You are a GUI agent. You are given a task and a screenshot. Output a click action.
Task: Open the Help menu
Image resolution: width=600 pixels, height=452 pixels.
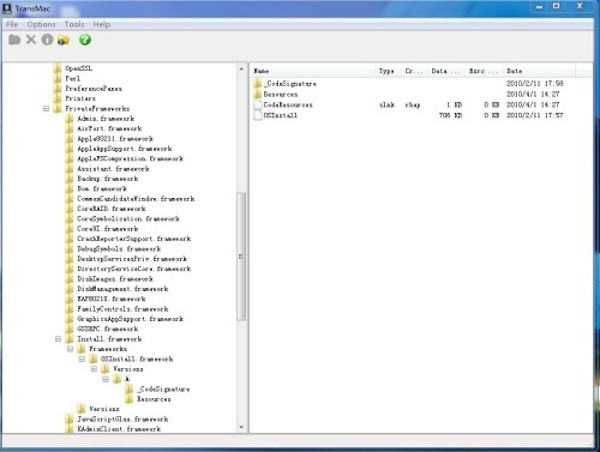click(x=101, y=24)
